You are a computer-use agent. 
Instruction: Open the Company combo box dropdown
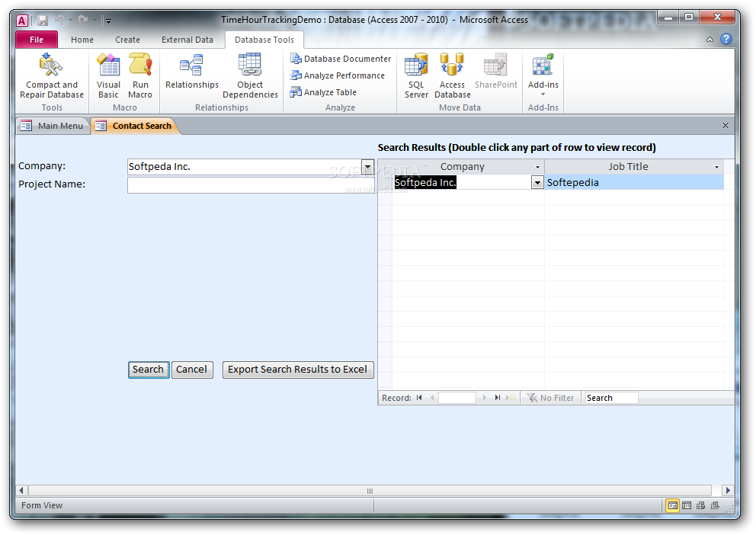click(x=367, y=167)
